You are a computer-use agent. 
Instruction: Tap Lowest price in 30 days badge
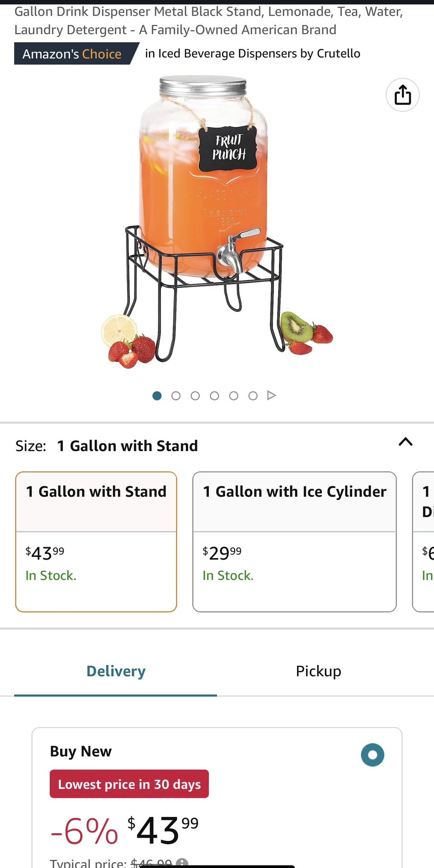(x=129, y=784)
